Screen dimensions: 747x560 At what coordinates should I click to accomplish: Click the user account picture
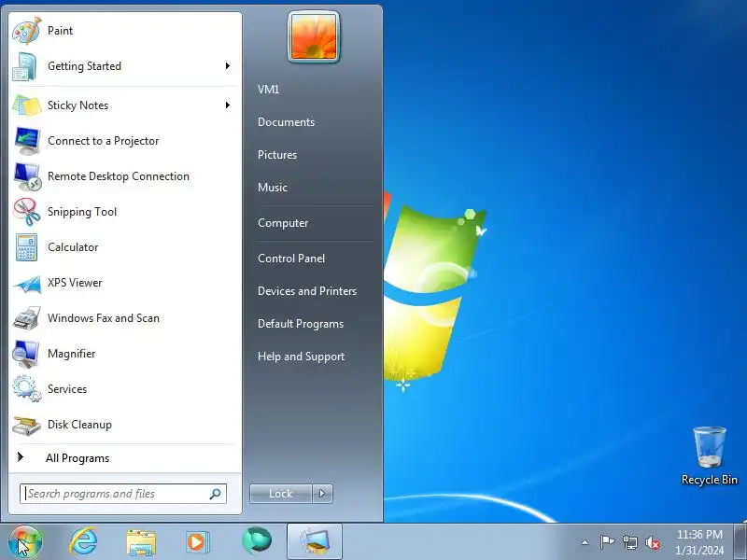point(314,36)
